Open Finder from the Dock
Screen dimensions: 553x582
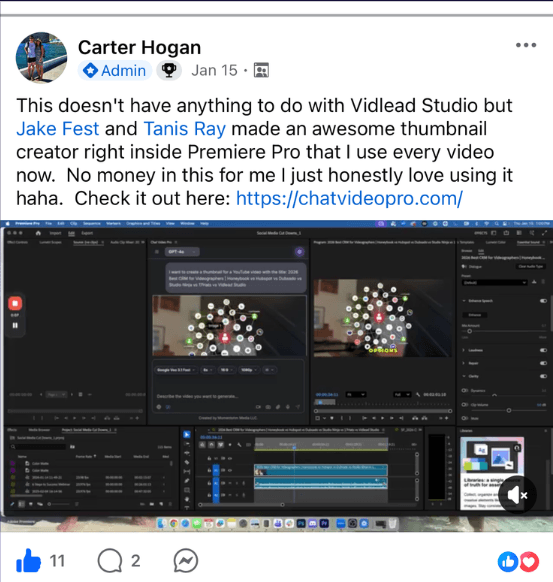tap(162, 523)
